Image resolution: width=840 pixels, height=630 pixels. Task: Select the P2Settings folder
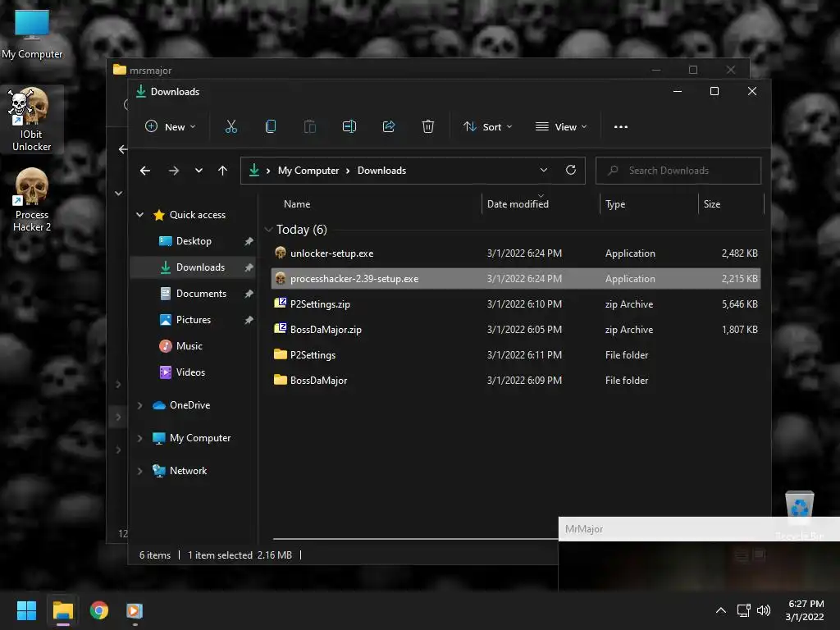515,354
